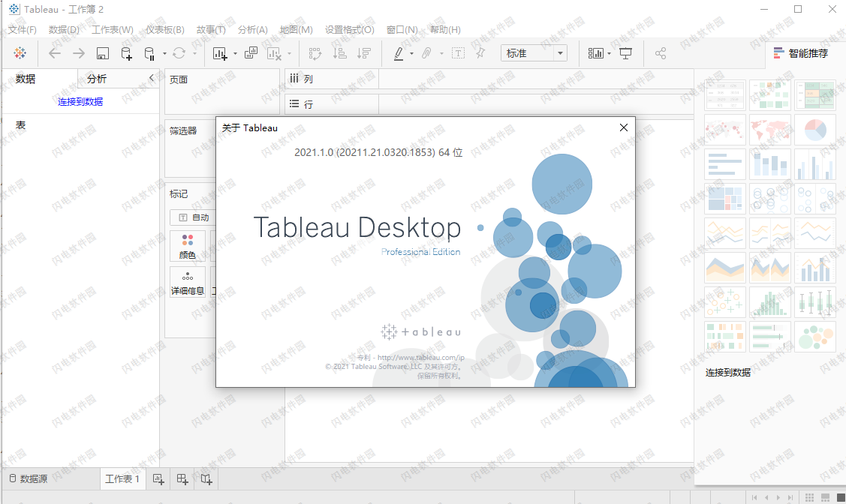
Task: Click the 列 columns shelf
Action: pos(489,79)
